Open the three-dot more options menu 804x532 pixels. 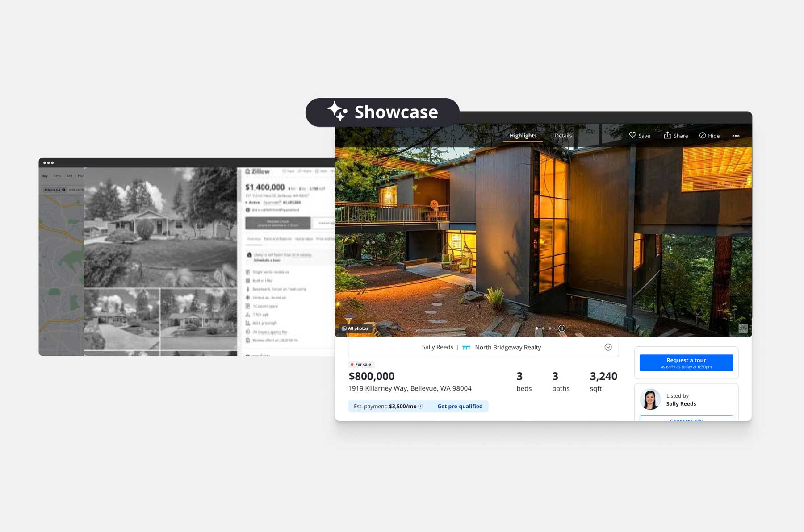pos(736,136)
